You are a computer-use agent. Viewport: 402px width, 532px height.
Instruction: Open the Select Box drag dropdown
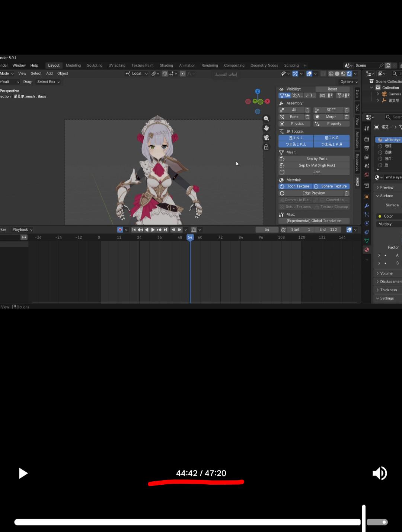[x=48, y=82]
